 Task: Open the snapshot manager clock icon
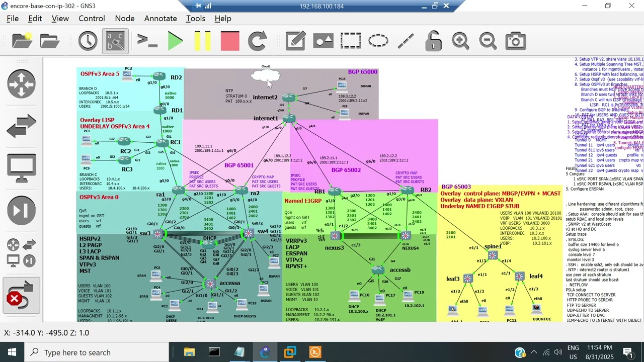(88, 41)
